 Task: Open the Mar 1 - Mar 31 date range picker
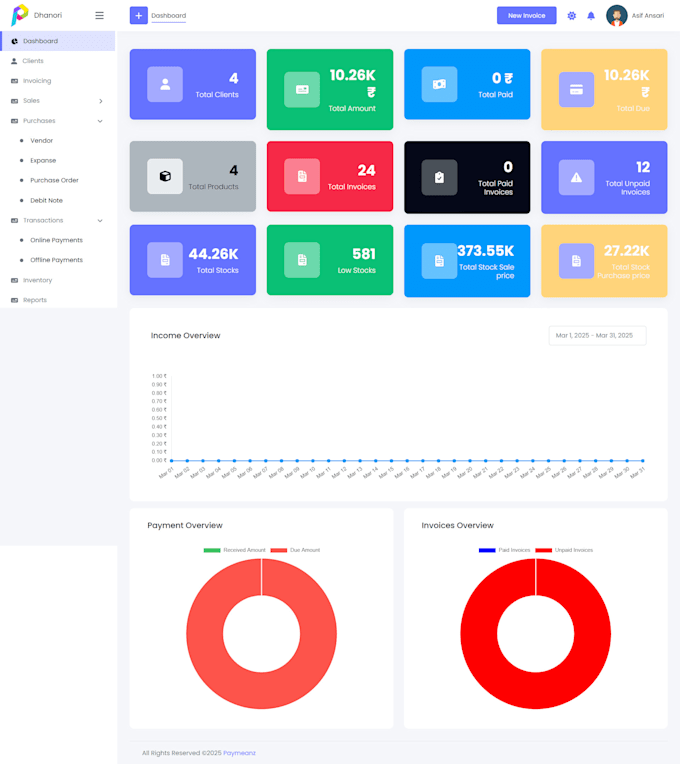[x=597, y=336]
